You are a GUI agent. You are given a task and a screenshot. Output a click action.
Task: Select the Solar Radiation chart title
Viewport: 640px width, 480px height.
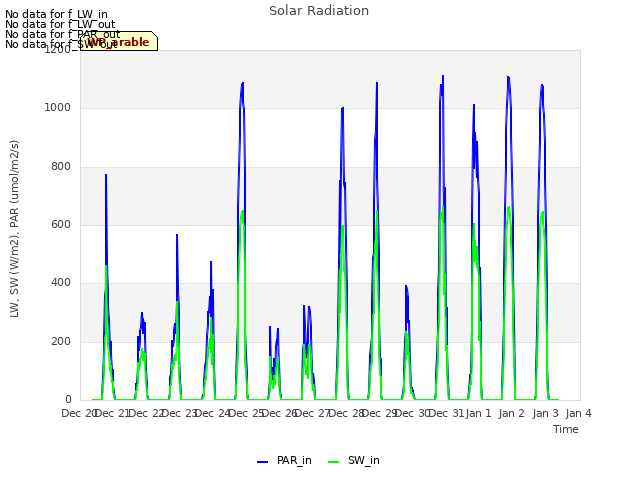(319, 11)
